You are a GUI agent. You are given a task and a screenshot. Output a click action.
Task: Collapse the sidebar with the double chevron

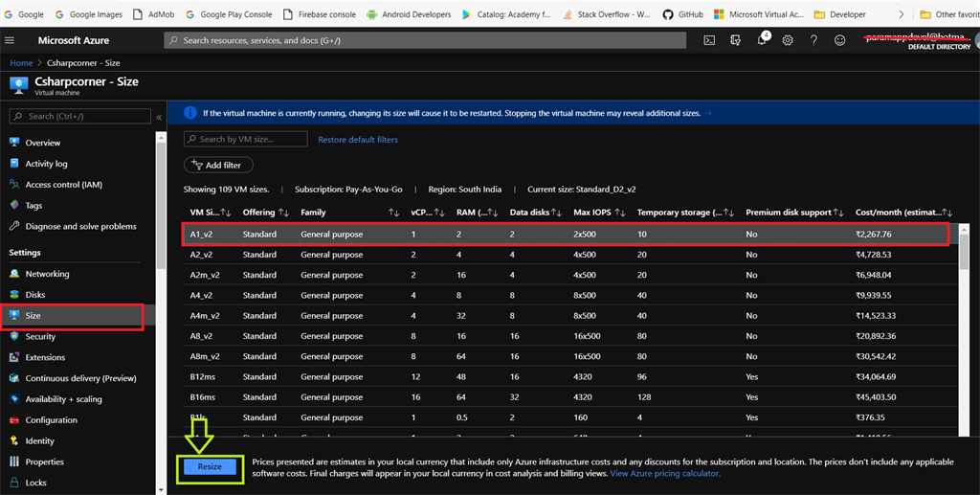click(159, 117)
